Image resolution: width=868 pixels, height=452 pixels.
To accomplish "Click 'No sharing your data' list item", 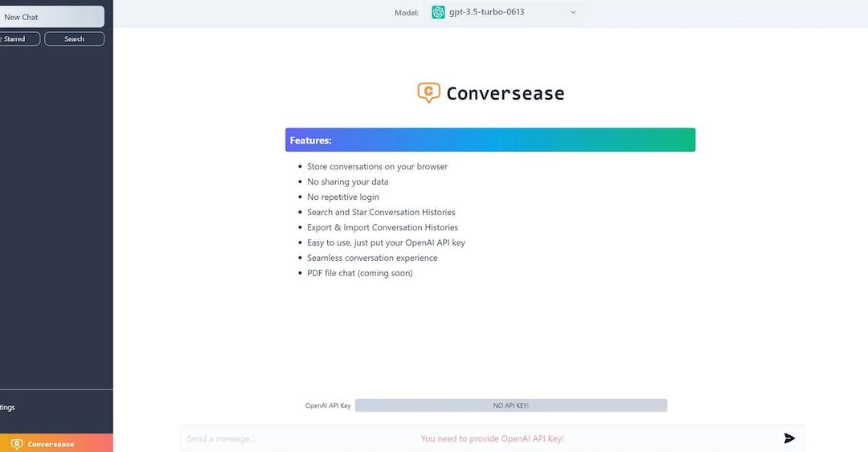I will click(348, 181).
